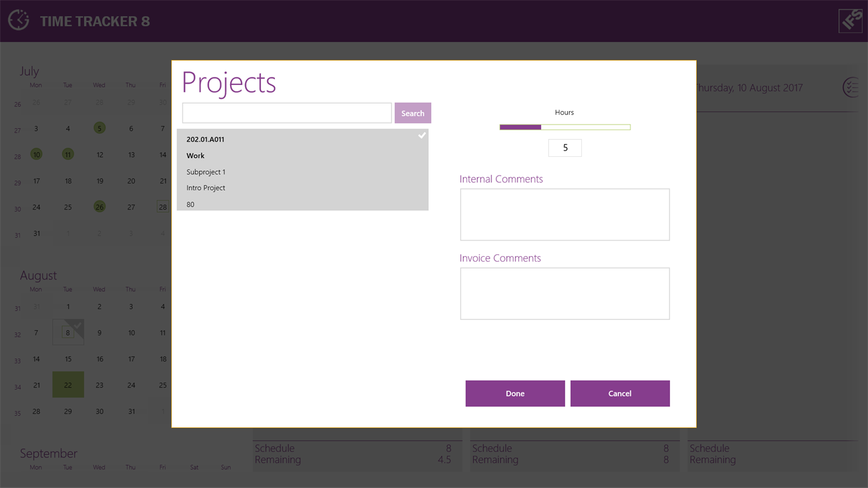Click inside the Invoice Comments box
The image size is (868, 488).
tap(564, 293)
